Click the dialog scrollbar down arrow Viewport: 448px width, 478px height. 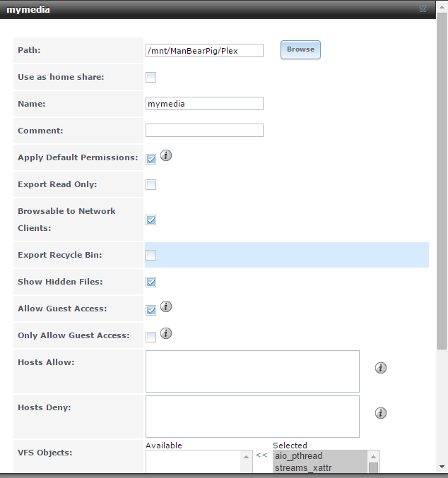(442, 467)
